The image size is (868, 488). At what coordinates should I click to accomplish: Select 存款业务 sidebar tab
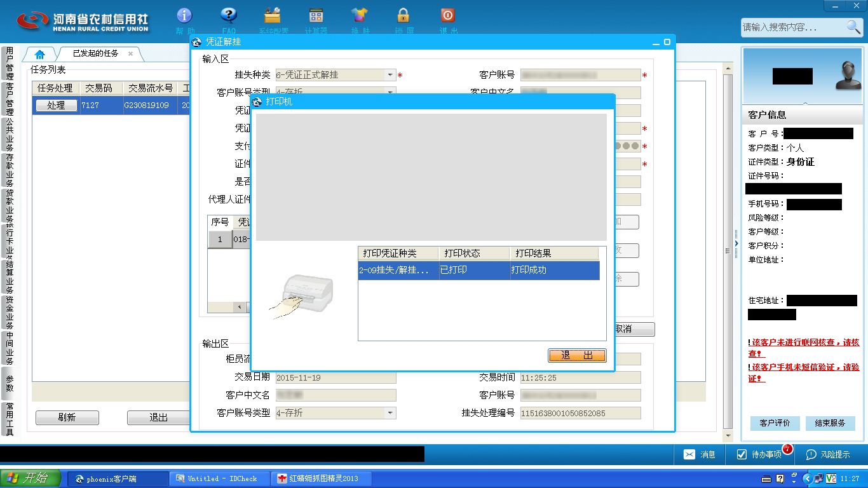click(x=10, y=170)
